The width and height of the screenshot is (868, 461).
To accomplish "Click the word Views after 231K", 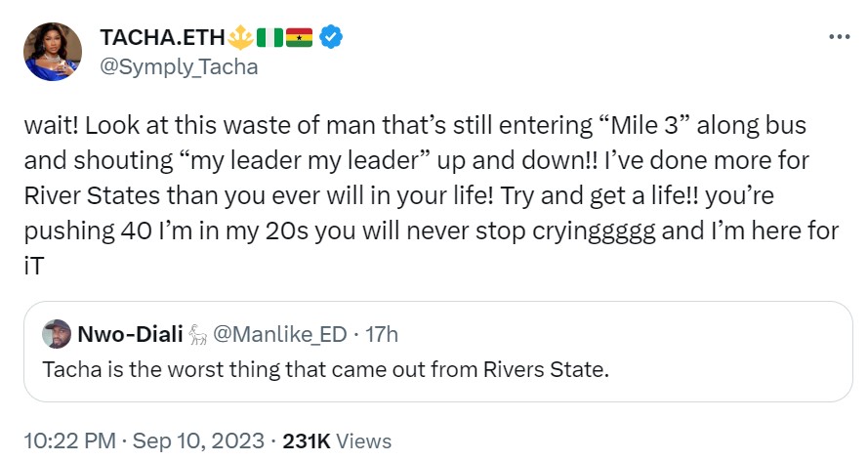I will point(362,440).
